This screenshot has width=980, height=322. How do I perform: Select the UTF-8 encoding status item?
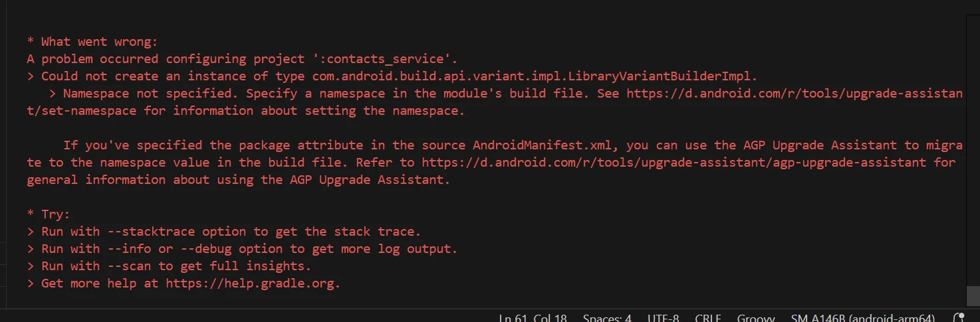663,318
